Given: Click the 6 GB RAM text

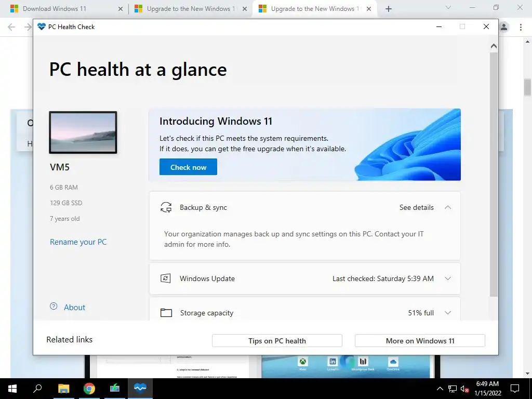Looking at the screenshot, I should pyautogui.click(x=64, y=187).
